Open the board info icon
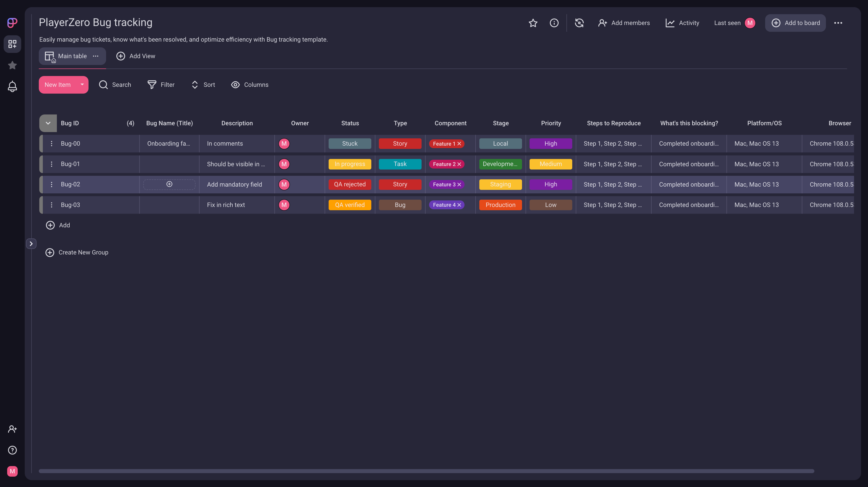This screenshot has width=868, height=487. [x=554, y=23]
